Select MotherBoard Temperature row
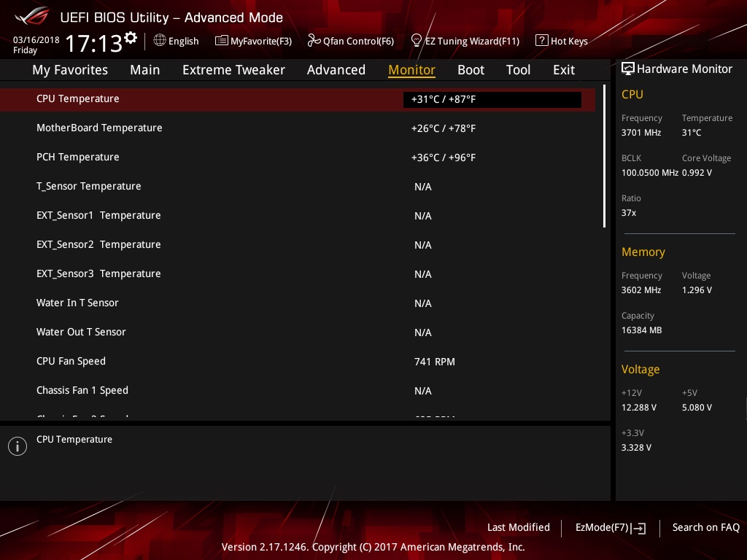747x560 pixels. tap(298, 128)
